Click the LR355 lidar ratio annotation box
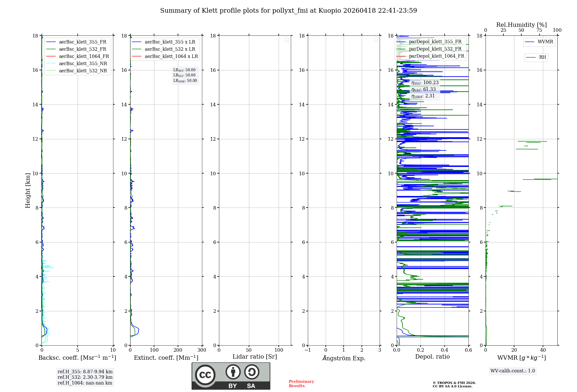 pos(185,70)
